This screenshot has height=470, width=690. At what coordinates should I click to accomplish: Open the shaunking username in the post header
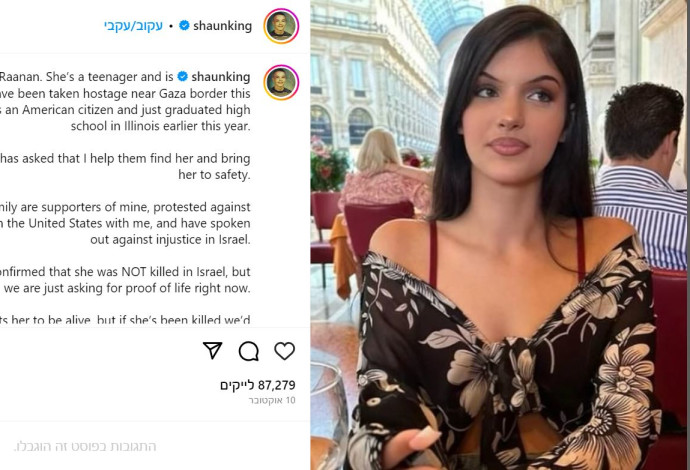pyautogui.click(x=222, y=26)
